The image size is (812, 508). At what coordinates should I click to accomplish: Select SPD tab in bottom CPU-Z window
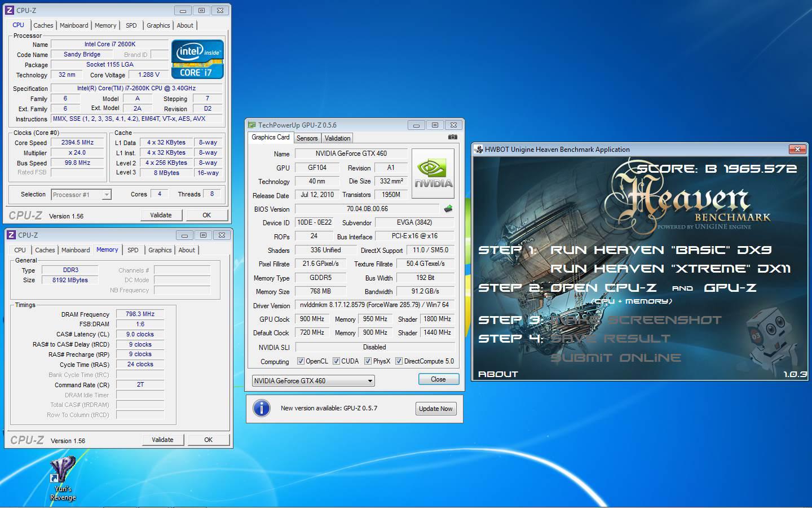click(133, 250)
